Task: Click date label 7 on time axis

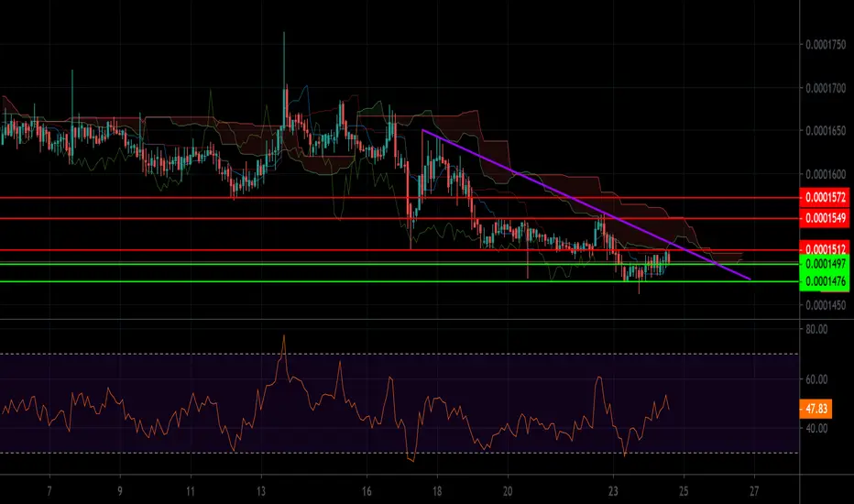Action: 49,491
